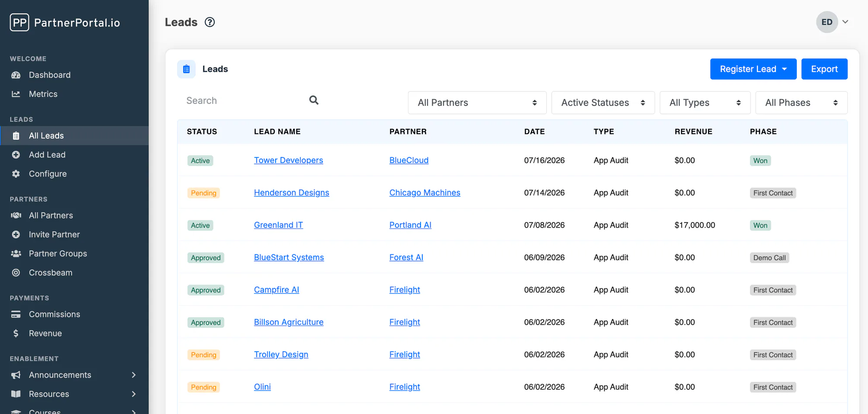Click the PartnerPortal.io PP logo icon

(x=20, y=22)
